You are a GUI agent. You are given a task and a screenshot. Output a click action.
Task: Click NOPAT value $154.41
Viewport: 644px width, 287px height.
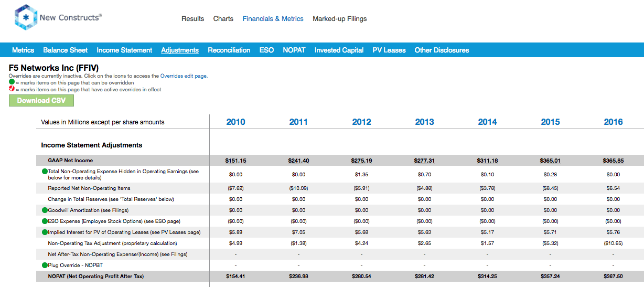(236, 277)
